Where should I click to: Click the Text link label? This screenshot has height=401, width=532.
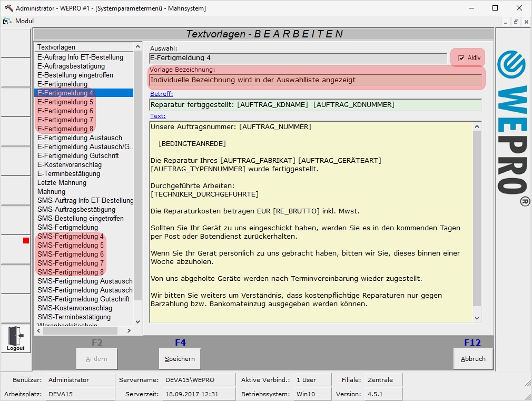pyautogui.click(x=157, y=116)
